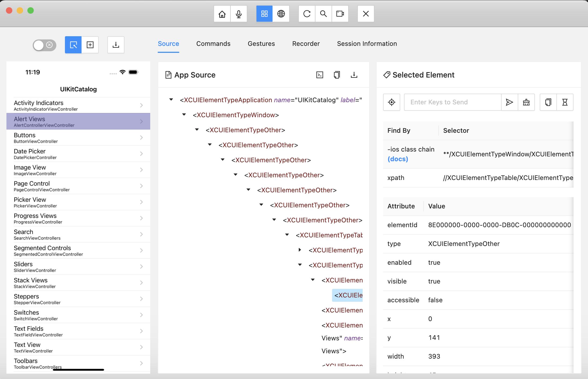Switch to Web/Hybrid app mode globe icon
Viewport: 588px width, 379px height.
coord(281,14)
